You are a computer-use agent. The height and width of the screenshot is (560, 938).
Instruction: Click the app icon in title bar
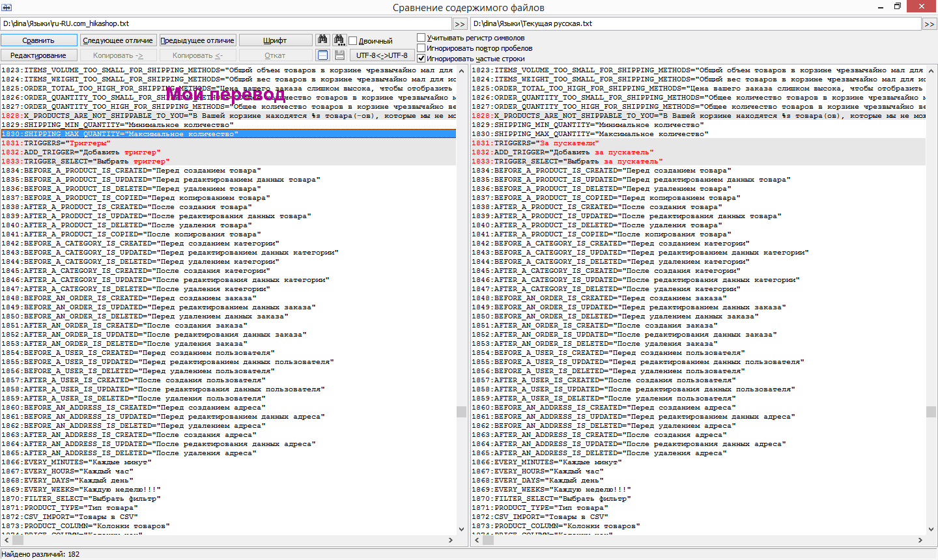point(7,7)
